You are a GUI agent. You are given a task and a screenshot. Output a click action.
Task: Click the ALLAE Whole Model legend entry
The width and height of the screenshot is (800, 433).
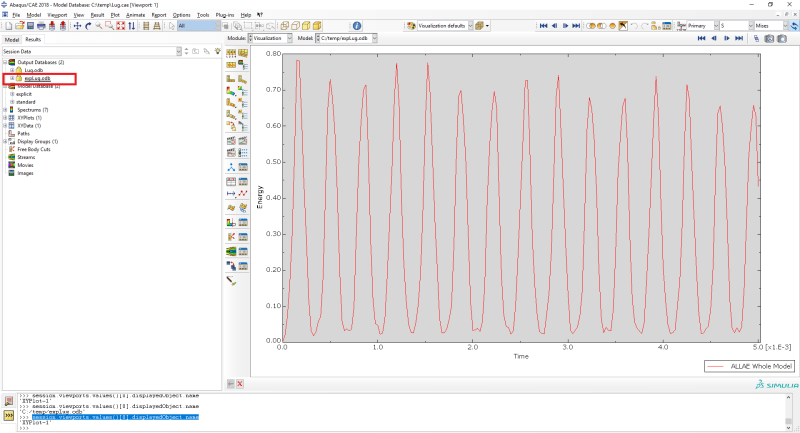(749, 366)
